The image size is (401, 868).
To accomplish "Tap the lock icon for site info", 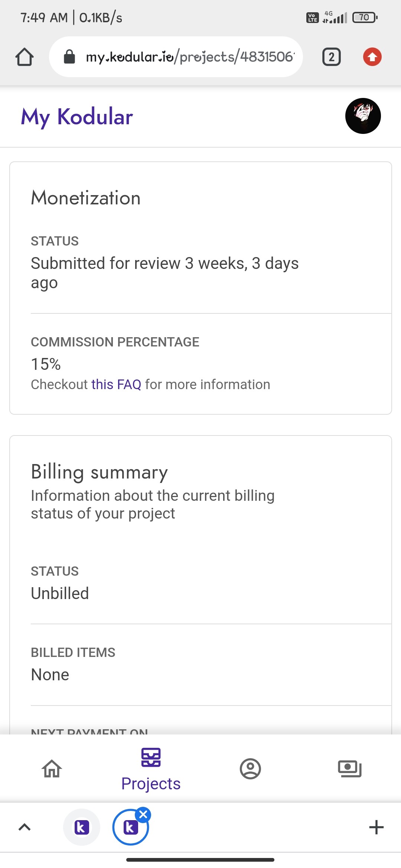I will click(x=69, y=57).
